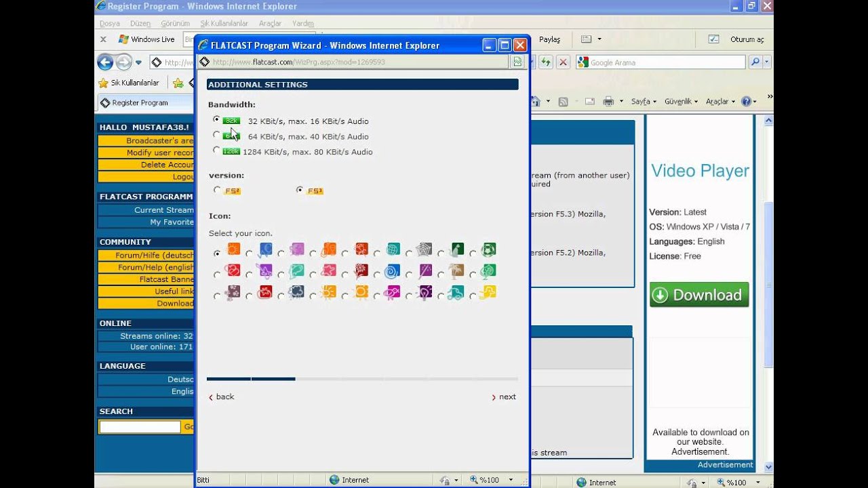868x488 pixels.
Task: Select version FS2 radio button
Action: pyautogui.click(x=217, y=190)
